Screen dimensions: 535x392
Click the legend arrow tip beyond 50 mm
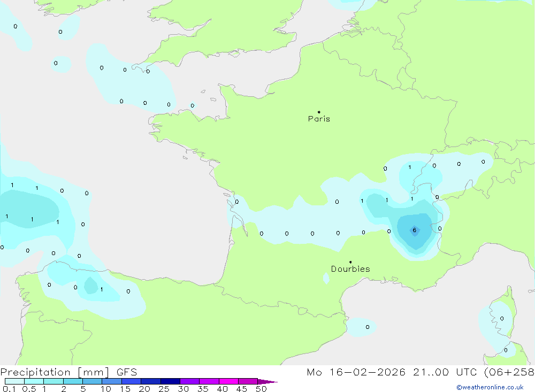(267, 381)
